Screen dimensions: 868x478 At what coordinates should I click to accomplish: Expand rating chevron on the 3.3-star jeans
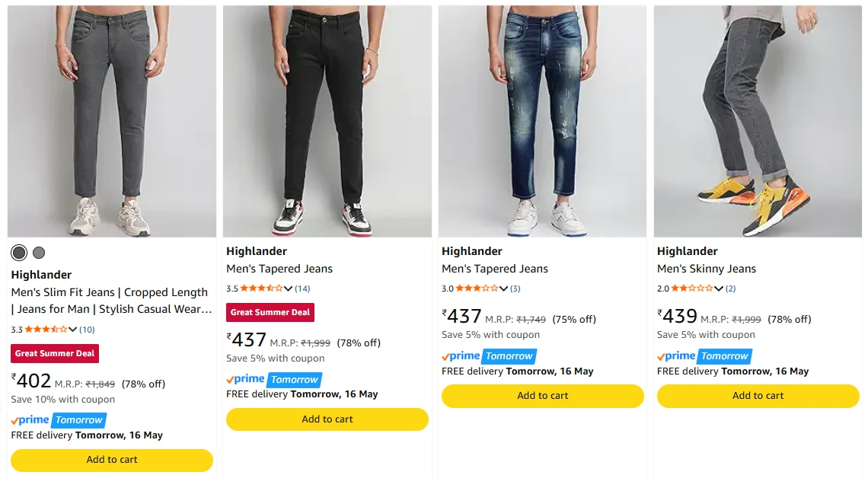coord(72,330)
